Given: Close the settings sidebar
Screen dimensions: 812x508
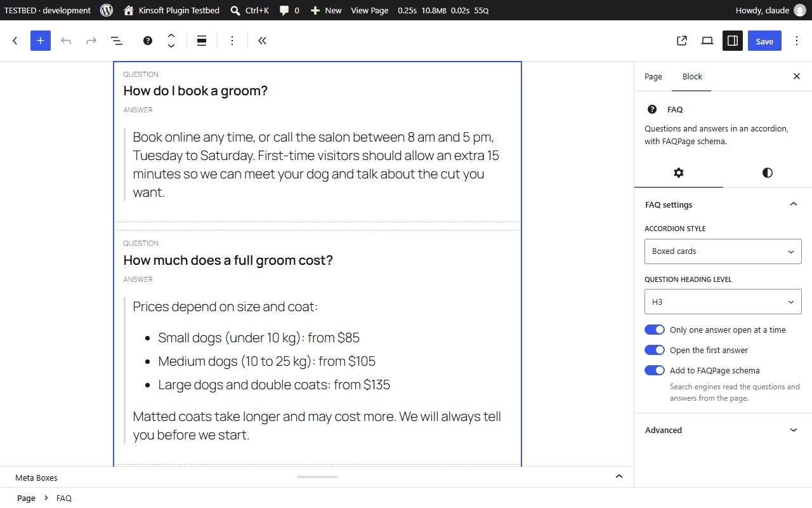Looking at the screenshot, I should pyautogui.click(x=797, y=76).
